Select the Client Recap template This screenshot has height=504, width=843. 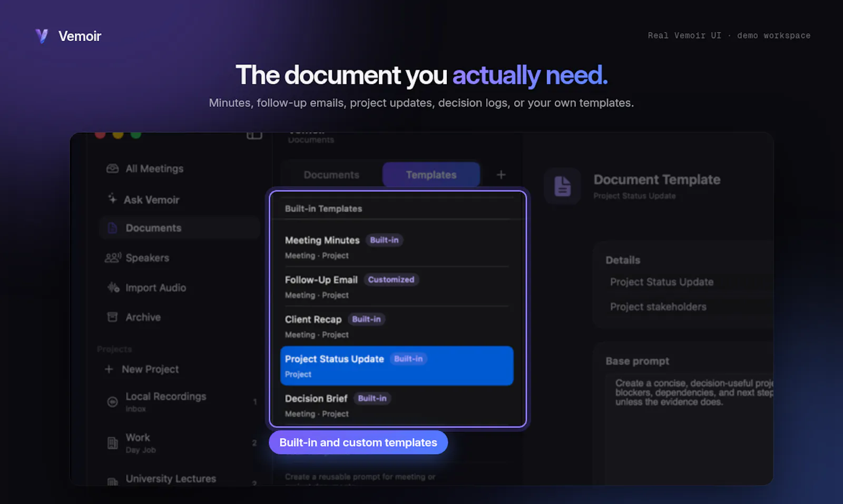click(397, 326)
